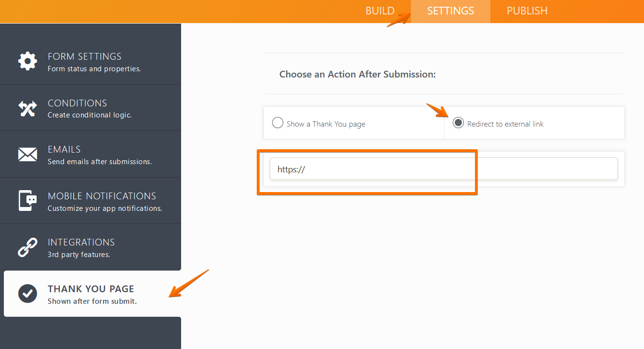Click the redirect URL input field
644x349 pixels.
[x=443, y=169]
